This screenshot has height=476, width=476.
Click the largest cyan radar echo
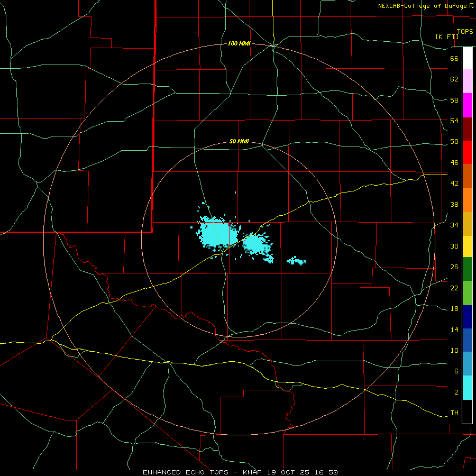(217, 233)
